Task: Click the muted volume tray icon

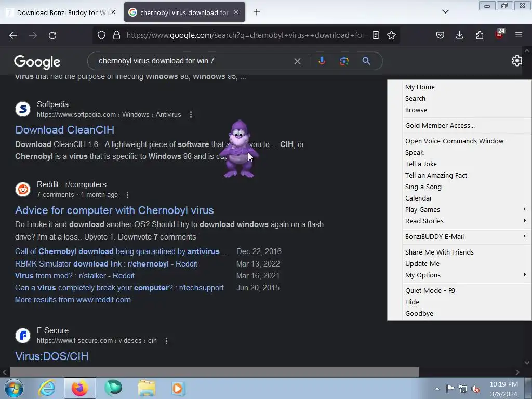Action: [x=475, y=389]
